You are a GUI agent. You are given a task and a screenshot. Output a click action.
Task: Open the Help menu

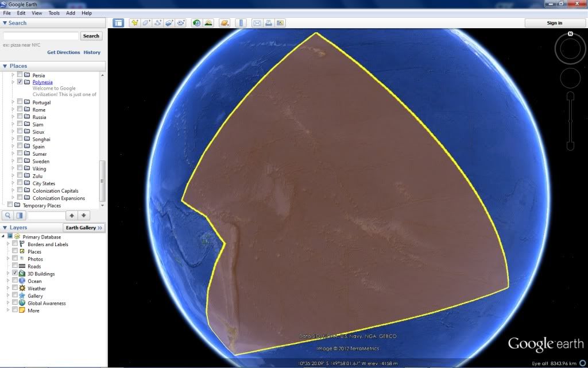87,13
